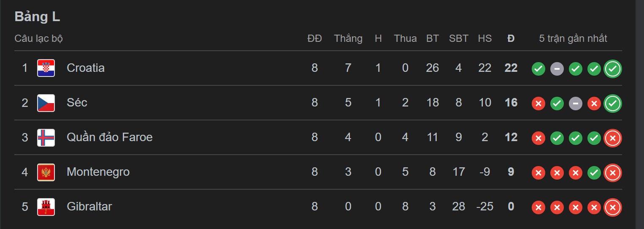Click the Bảng L group heading
Image resolution: width=644 pixels, height=229 pixels.
[37, 16]
